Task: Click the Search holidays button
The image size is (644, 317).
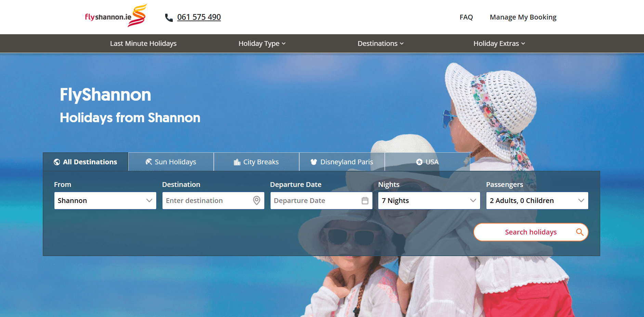Action: pos(531,232)
